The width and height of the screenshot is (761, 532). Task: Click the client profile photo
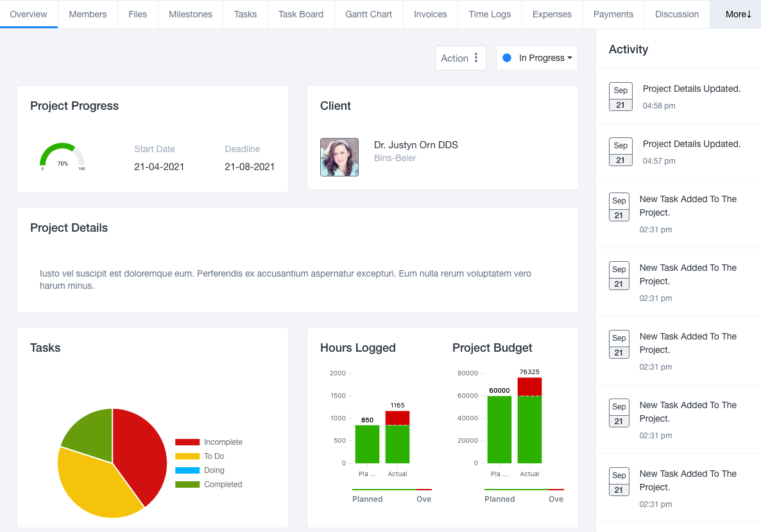pos(339,157)
